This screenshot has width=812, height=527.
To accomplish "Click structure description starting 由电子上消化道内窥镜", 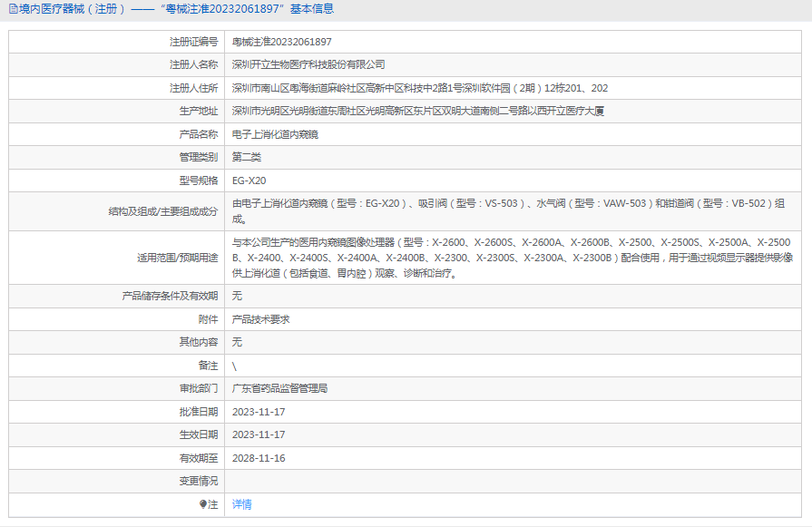I will point(509,211).
